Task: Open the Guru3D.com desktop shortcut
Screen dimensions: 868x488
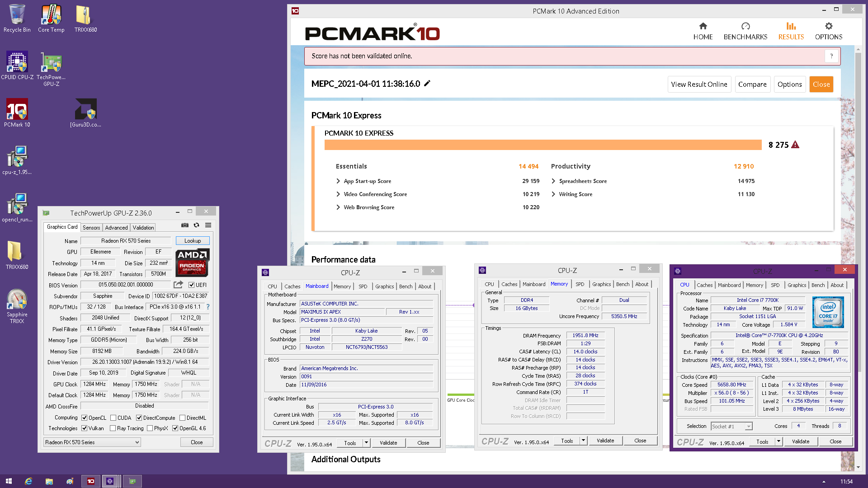Action: pos(85,113)
